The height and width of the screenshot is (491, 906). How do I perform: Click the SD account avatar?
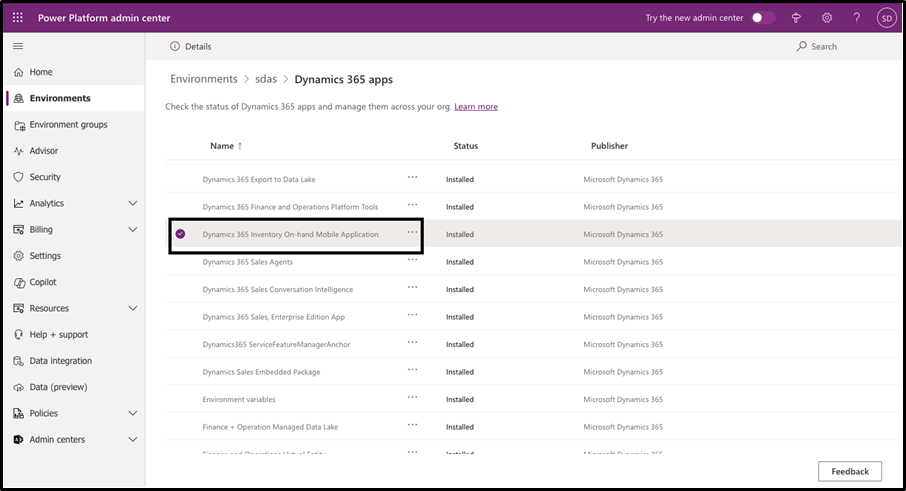click(886, 18)
